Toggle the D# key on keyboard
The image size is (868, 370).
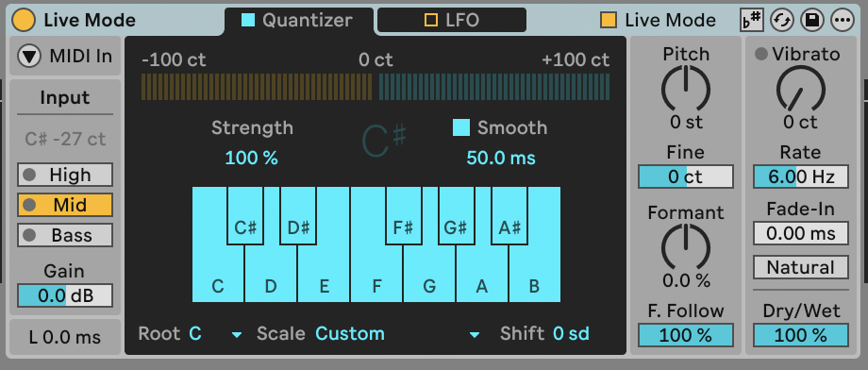[298, 216]
